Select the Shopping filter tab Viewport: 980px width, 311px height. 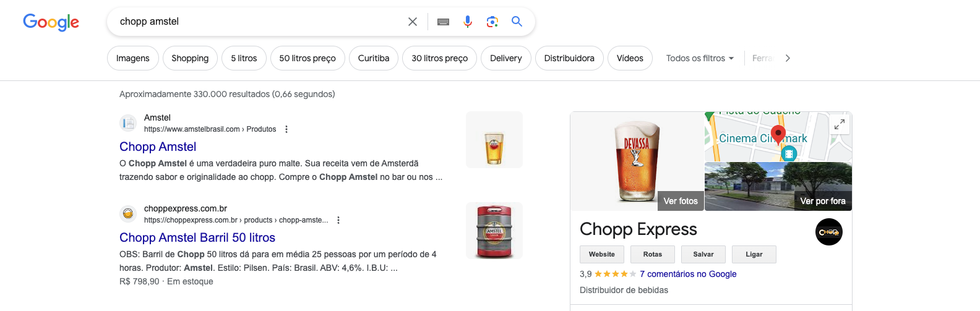click(190, 58)
